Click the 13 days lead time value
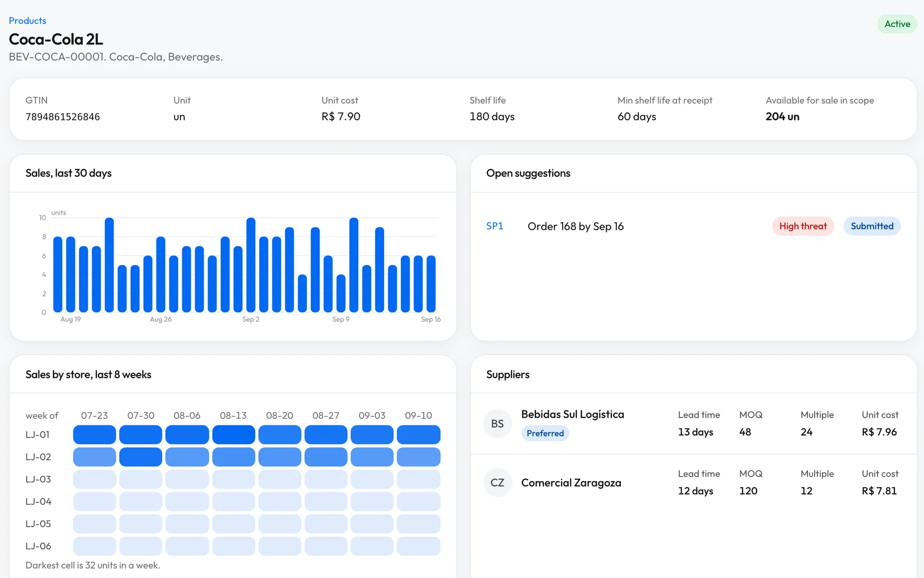This screenshot has width=924, height=578. pos(696,432)
